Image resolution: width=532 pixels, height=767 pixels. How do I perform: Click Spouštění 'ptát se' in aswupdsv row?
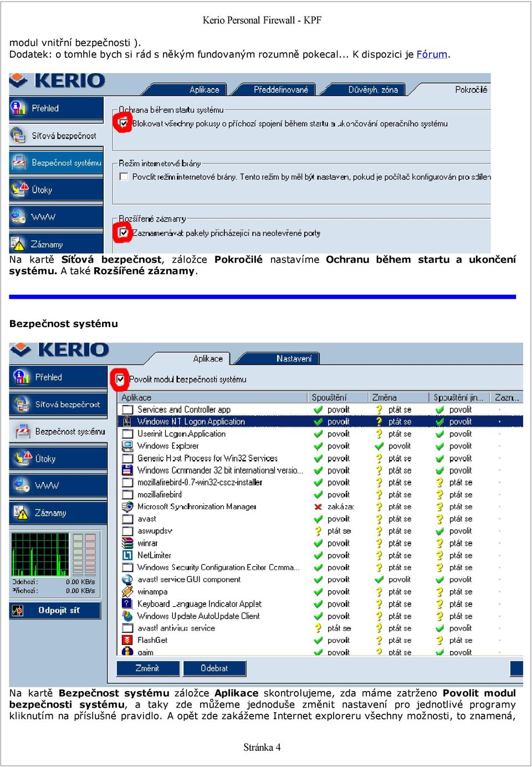tap(339, 531)
